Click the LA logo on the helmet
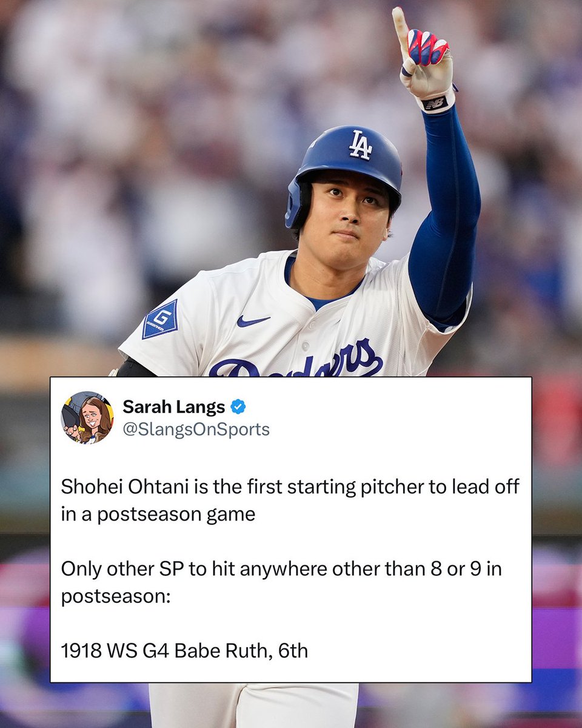 pos(360,145)
